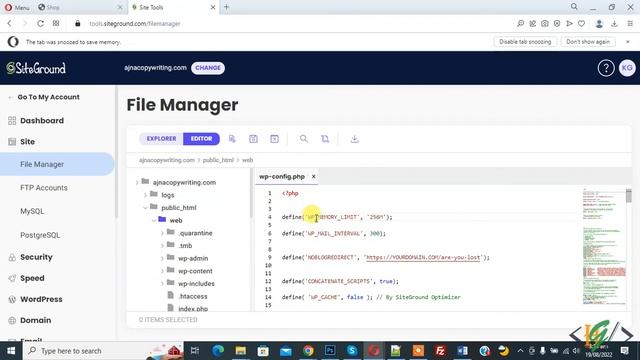Open the help question mark icon
The image size is (640, 360).
pyautogui.click(x=606, y=68)
